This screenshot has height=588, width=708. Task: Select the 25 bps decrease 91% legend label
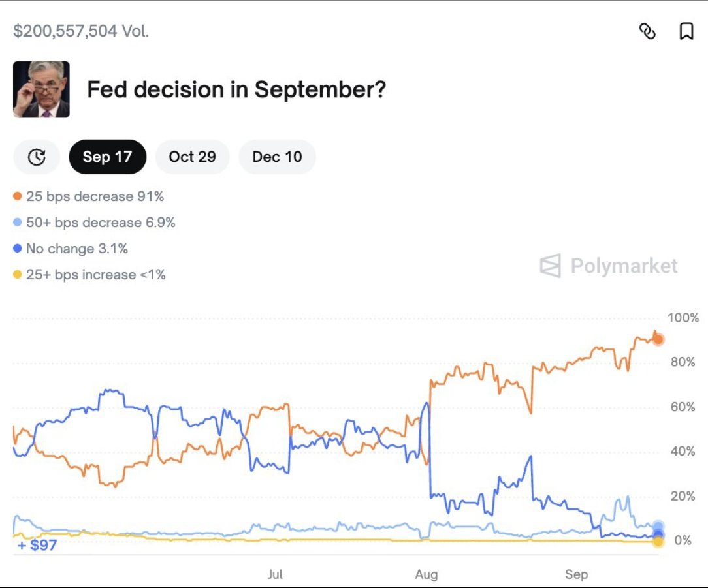click(95, 196)
